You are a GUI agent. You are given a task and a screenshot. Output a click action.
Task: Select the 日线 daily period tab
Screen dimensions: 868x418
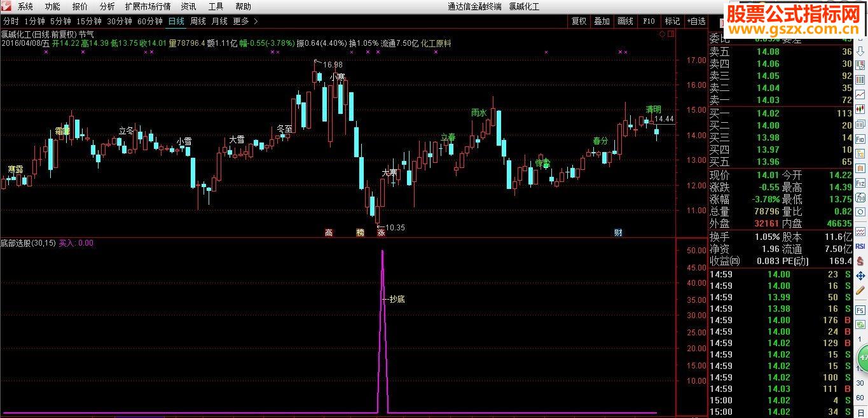[176, 21]
